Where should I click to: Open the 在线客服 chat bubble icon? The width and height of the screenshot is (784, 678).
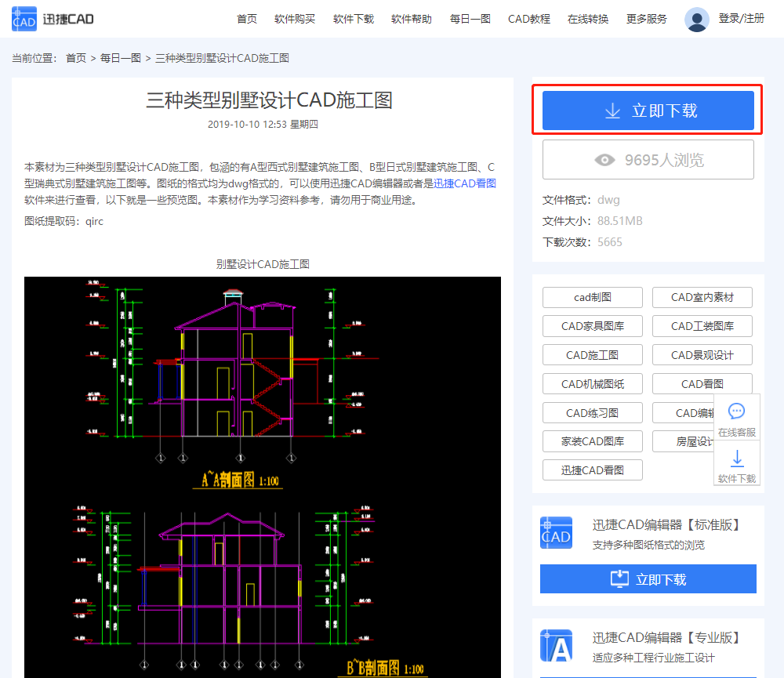(736, 411)
